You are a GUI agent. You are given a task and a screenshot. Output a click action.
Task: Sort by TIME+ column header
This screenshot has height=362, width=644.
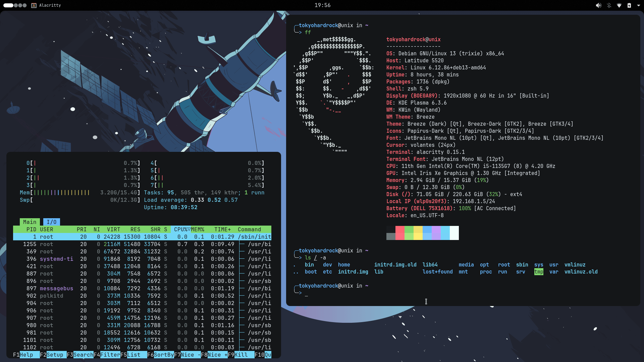click(223, 229)
